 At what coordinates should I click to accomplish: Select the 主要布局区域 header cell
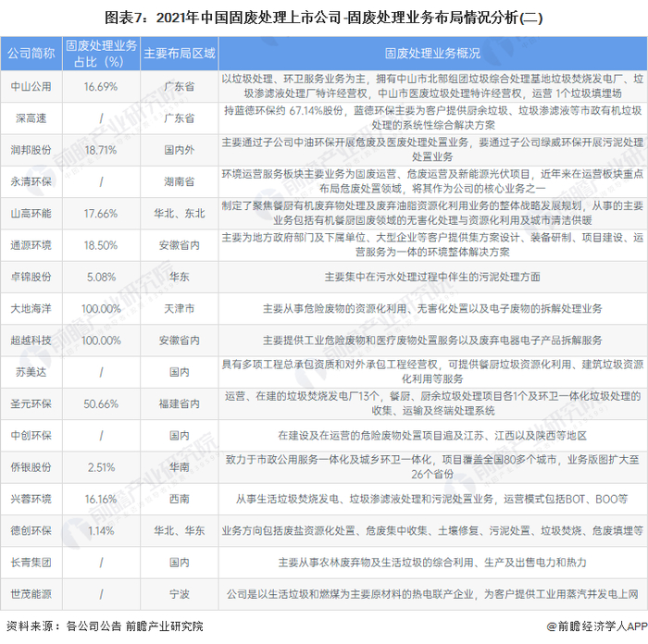[x=179, y=54]
